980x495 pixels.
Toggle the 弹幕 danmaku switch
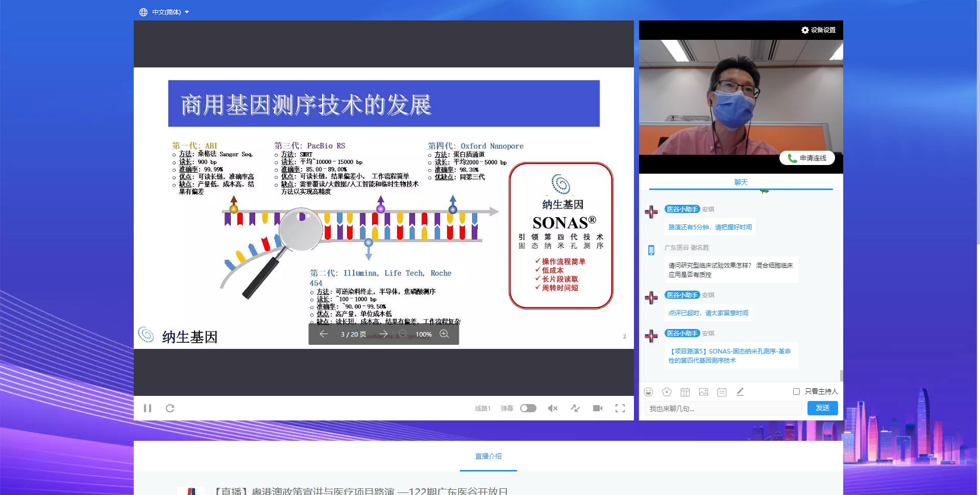528,408
